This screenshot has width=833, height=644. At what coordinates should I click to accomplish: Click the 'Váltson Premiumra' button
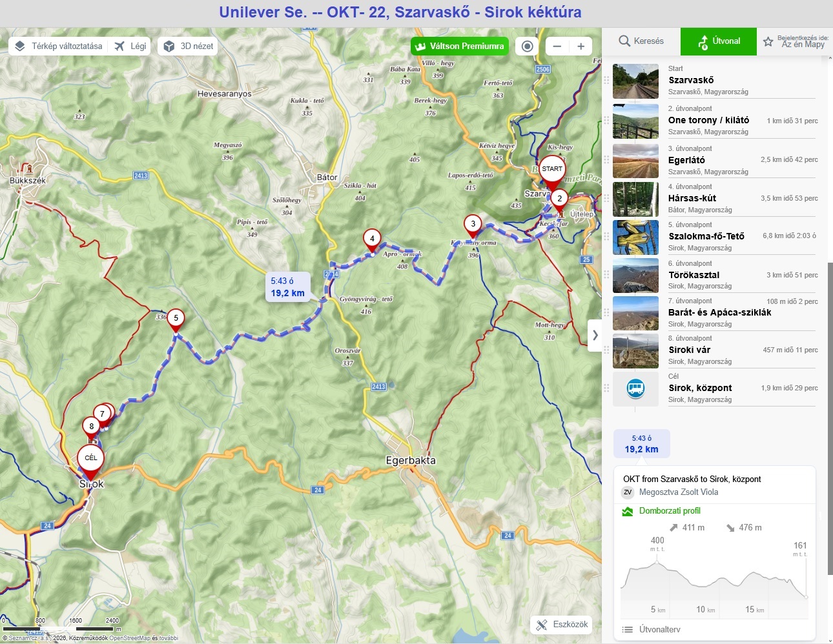tap(459, 46)
